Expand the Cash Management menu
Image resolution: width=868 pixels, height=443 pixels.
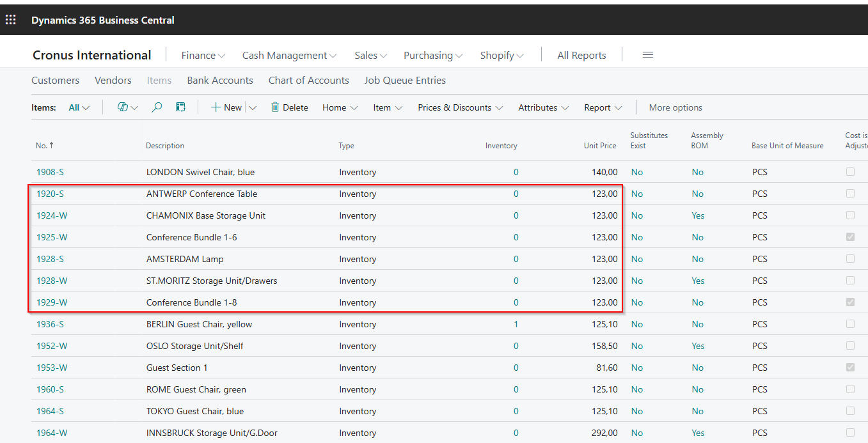coord(289,56)
